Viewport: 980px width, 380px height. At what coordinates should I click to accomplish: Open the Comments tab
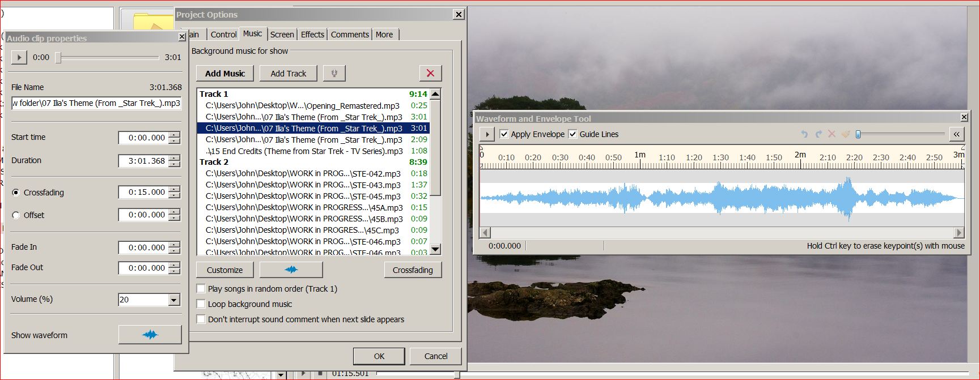(350, 35)
